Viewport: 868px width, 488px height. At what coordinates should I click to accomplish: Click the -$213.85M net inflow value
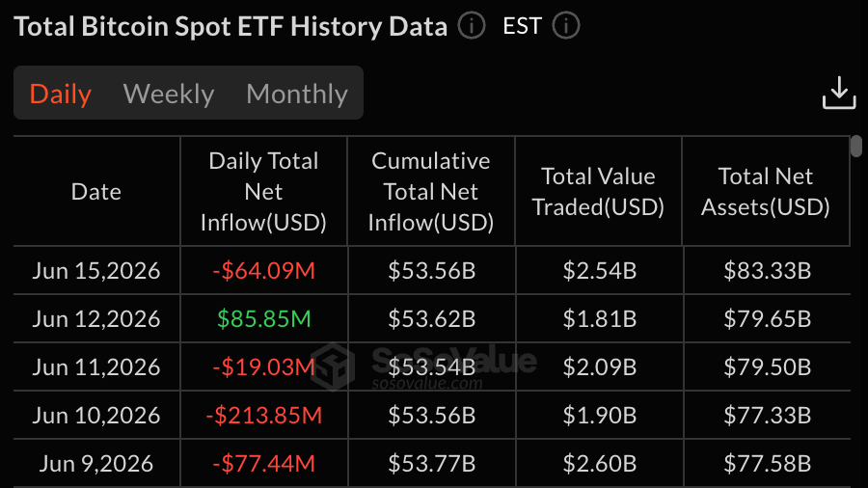tap(264, 415)
